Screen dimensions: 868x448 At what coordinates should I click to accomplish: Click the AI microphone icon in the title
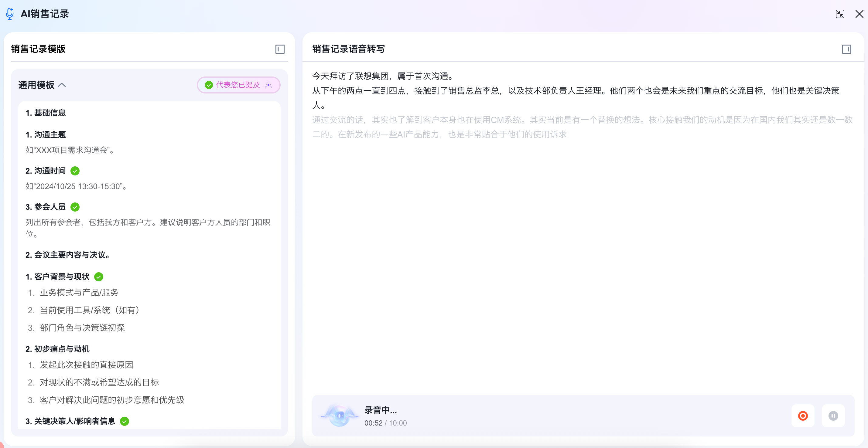(10, 14)
